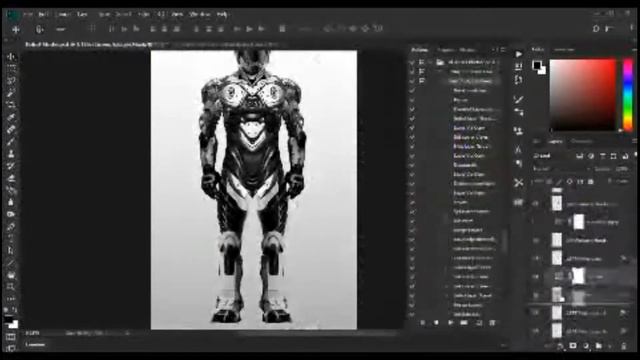Select the Clone Stamp tool
This screenshot has height=360, width=640.
(11, 154)
